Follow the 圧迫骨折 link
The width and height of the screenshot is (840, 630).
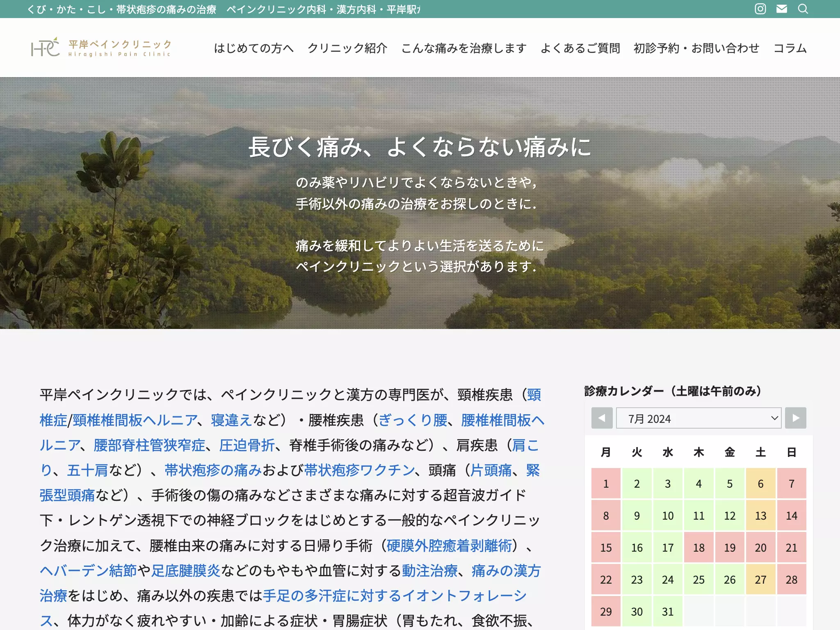tap(247, 445)
